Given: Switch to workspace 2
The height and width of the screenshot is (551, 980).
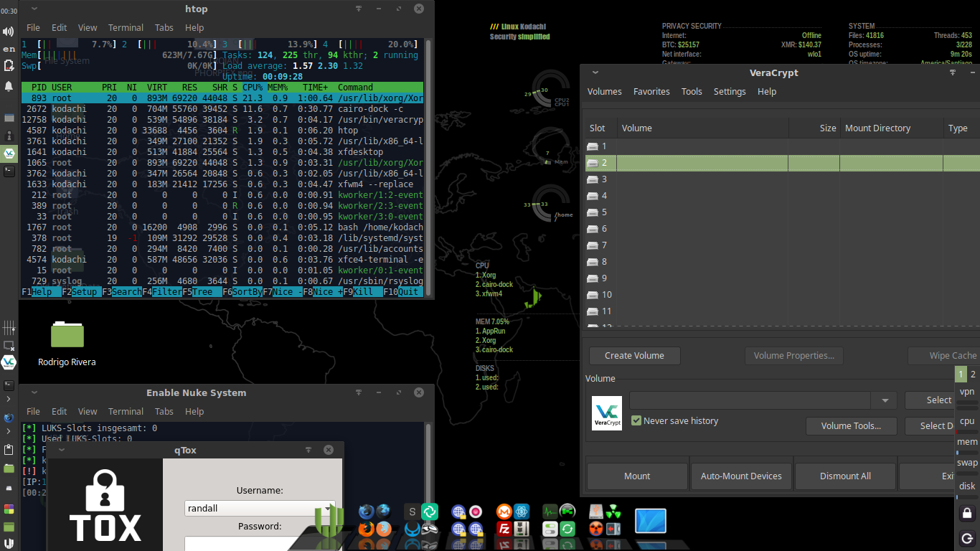Looking at the screenshot, I should click(973, 374).
